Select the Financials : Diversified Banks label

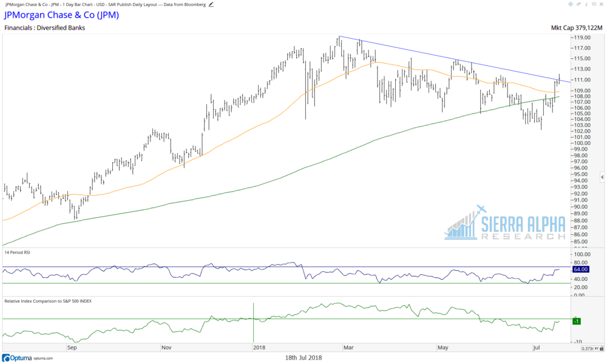44,28
